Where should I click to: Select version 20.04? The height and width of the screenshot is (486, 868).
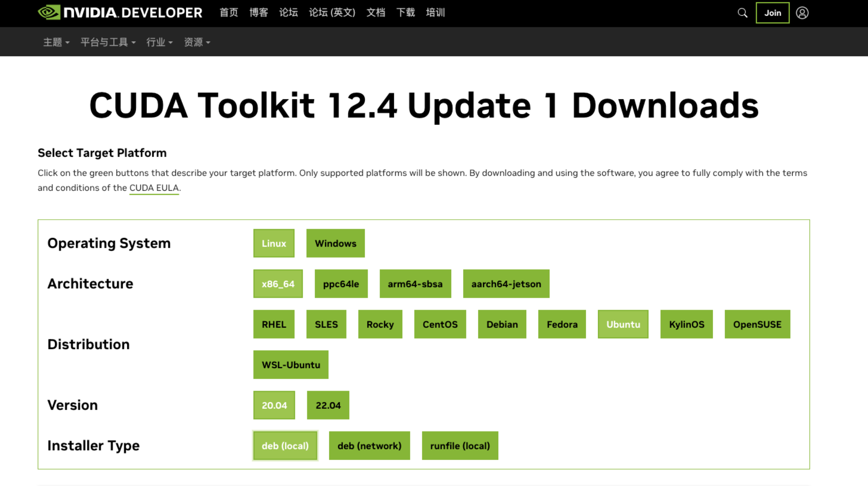click(274, 405)
